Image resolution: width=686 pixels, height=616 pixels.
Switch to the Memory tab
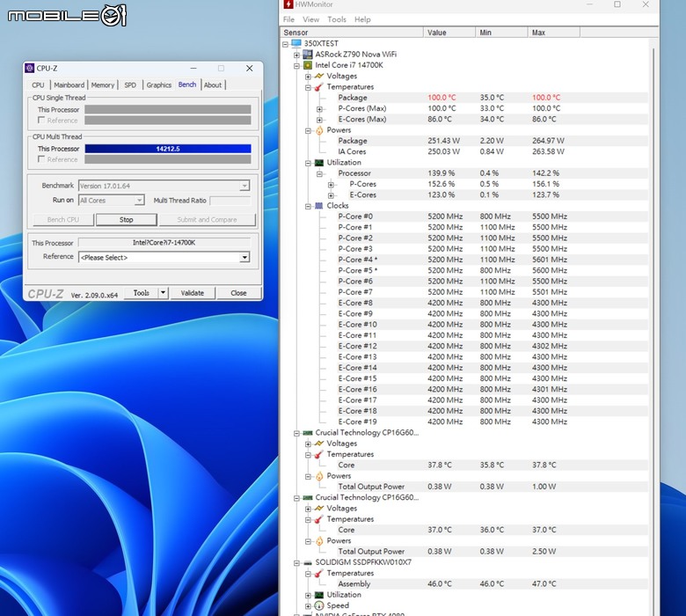102,85
